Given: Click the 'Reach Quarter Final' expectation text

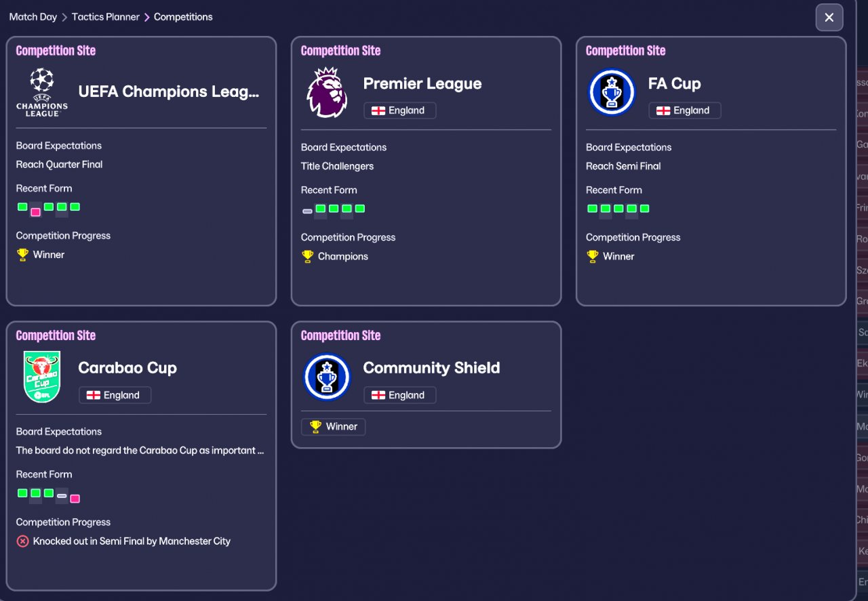Looking at the screenshot, I should pos(60,165).
